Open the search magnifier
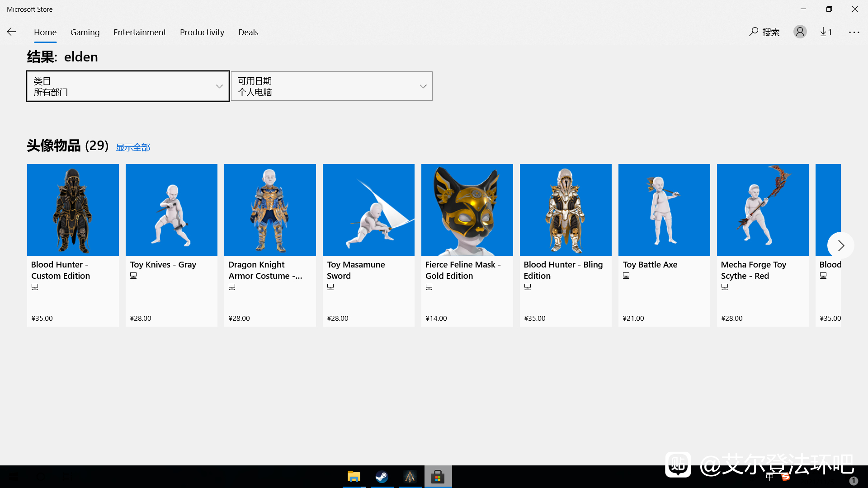Viewport: 868px width, 488px height. [753, 32]
